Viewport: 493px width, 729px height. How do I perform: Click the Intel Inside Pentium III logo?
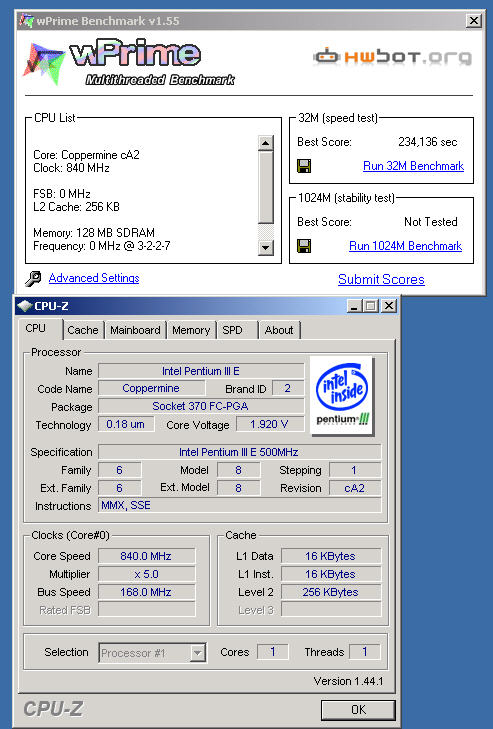pyautogui.click(x=342, y=395)
